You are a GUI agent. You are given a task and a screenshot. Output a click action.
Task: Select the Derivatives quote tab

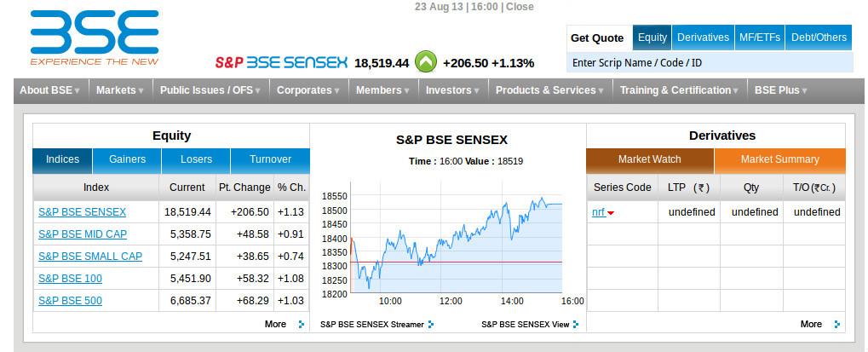point(703,38)
